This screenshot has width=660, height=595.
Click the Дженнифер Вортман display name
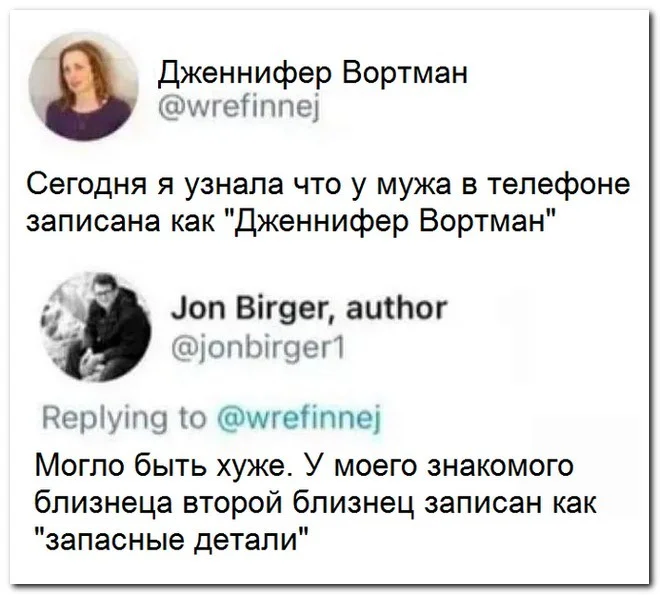(313, 73)
